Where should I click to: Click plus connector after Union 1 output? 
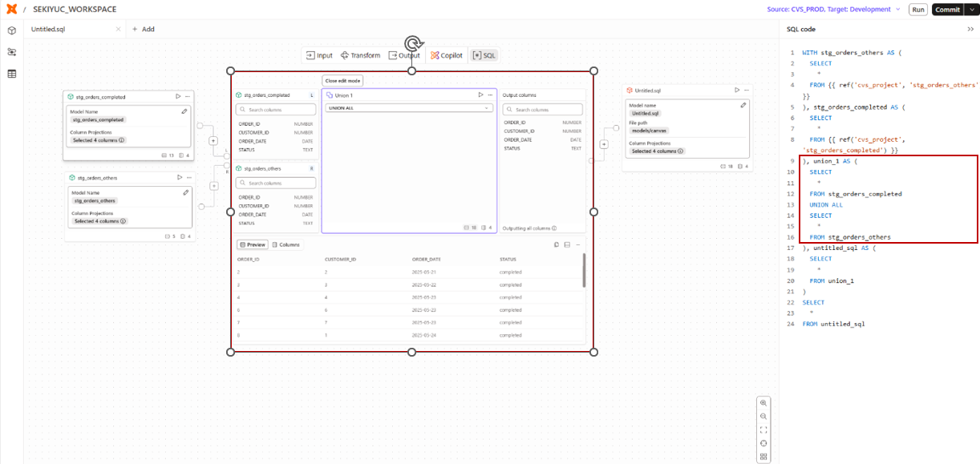603,144
